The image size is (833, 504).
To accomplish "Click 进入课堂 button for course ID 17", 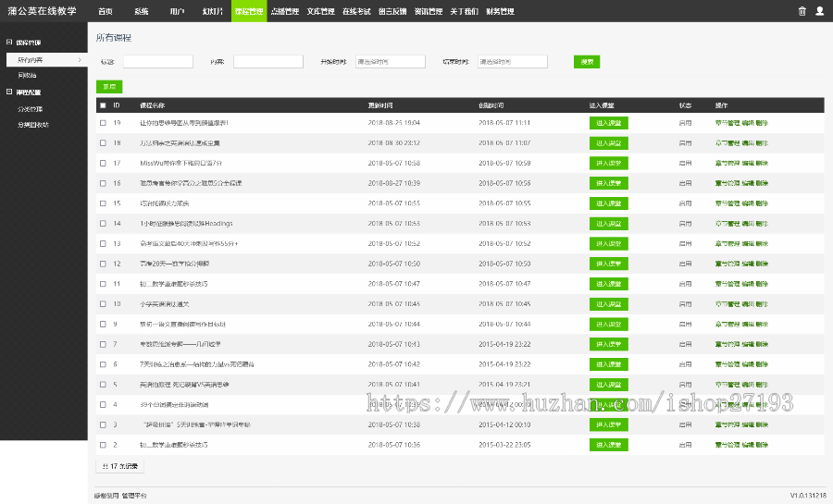I will 609,163.
